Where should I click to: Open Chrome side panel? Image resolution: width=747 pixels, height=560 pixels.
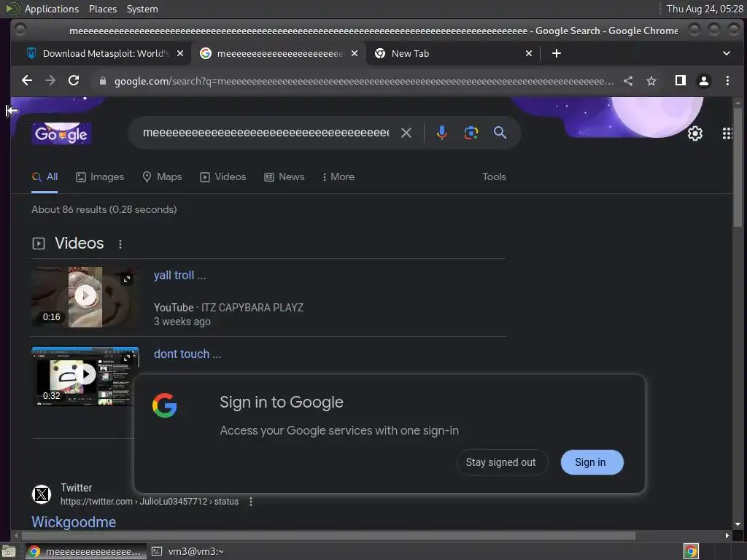tap(681, 80)
